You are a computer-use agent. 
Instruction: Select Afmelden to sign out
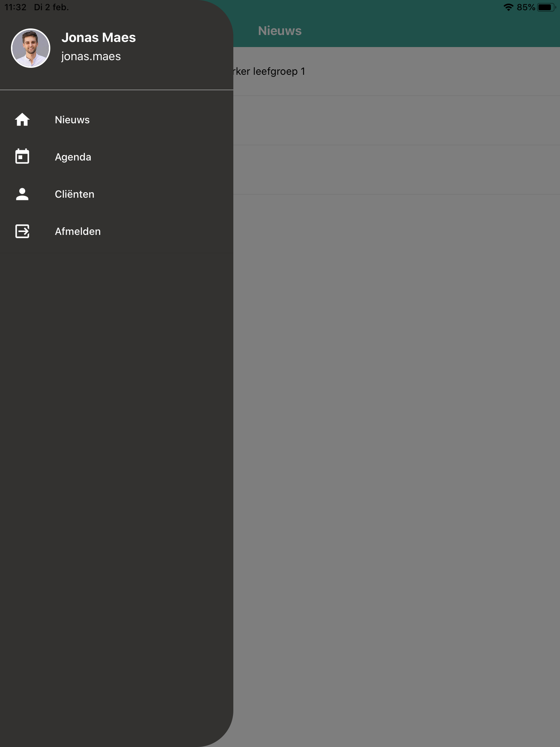click(x=117, y=231)
